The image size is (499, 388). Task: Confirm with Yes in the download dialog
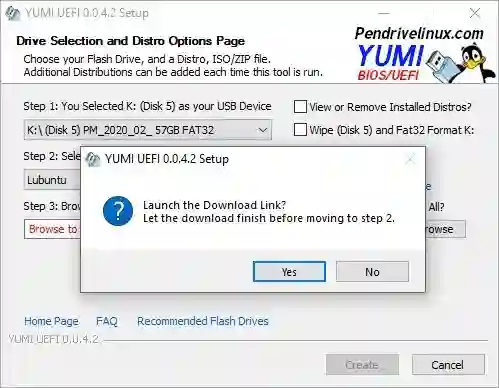coord(289,272)
